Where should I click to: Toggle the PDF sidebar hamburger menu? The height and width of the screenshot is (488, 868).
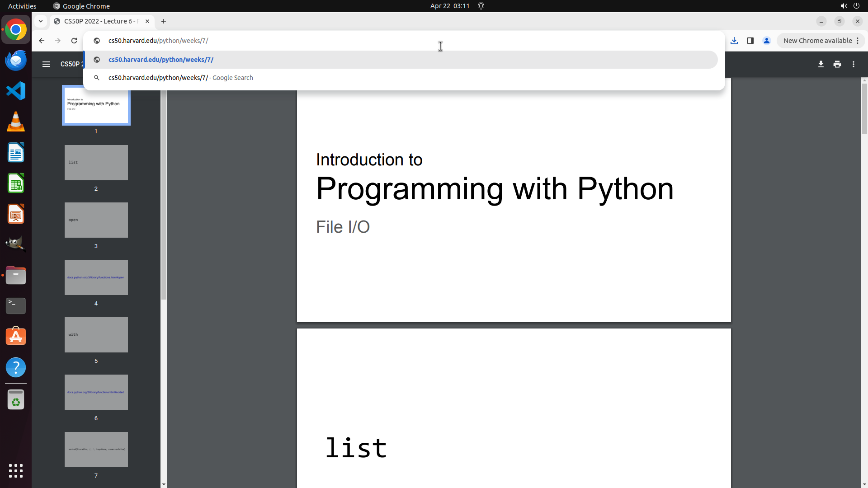[46, 64]
